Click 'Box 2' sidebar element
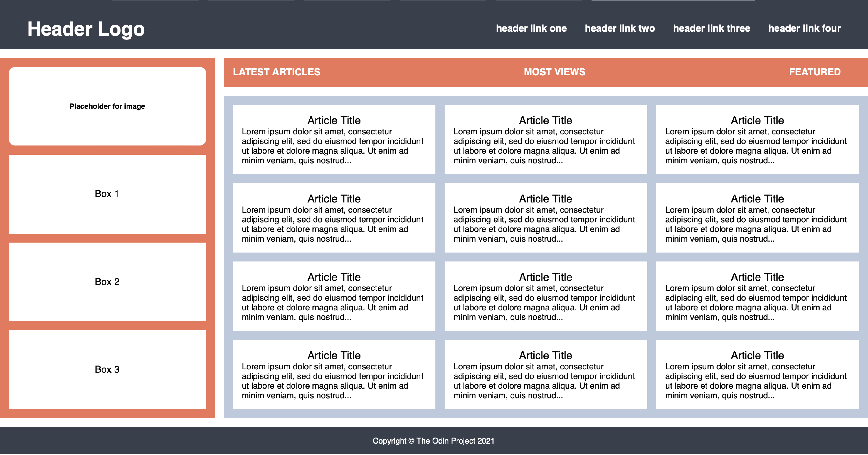 (107, 282)
